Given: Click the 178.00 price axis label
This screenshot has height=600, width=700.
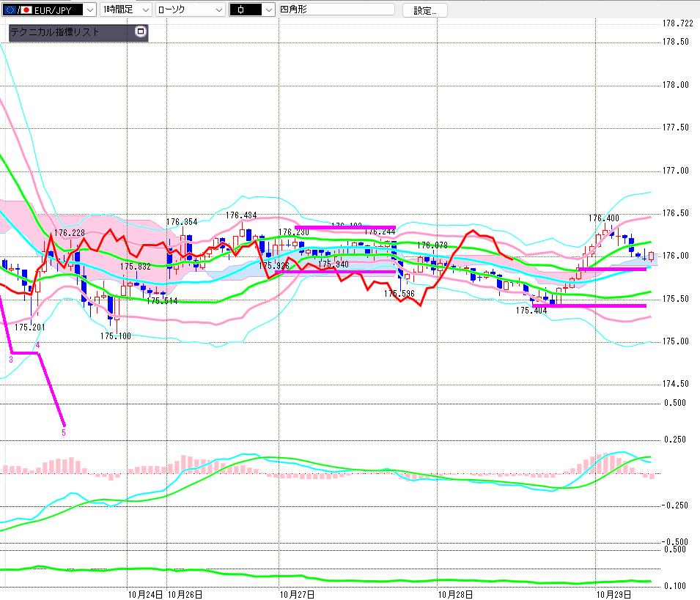Looking at the screenshot, I should [x=676, y=85].
